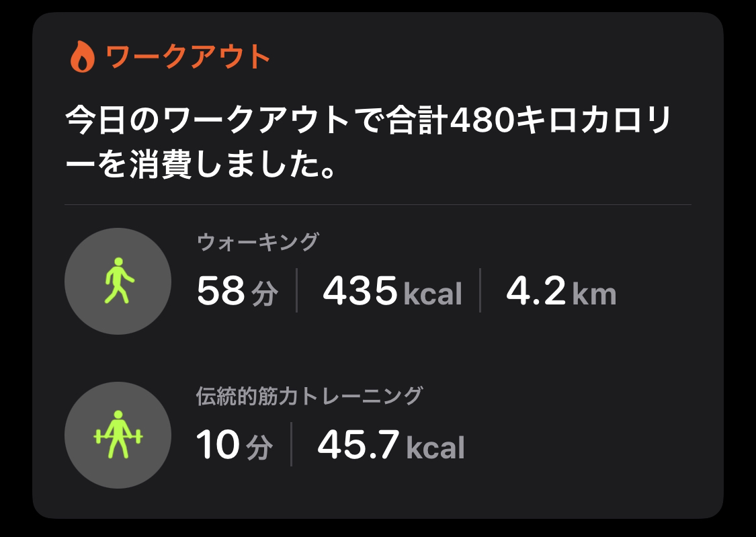Tap the kcal unit beside 435

433,294
